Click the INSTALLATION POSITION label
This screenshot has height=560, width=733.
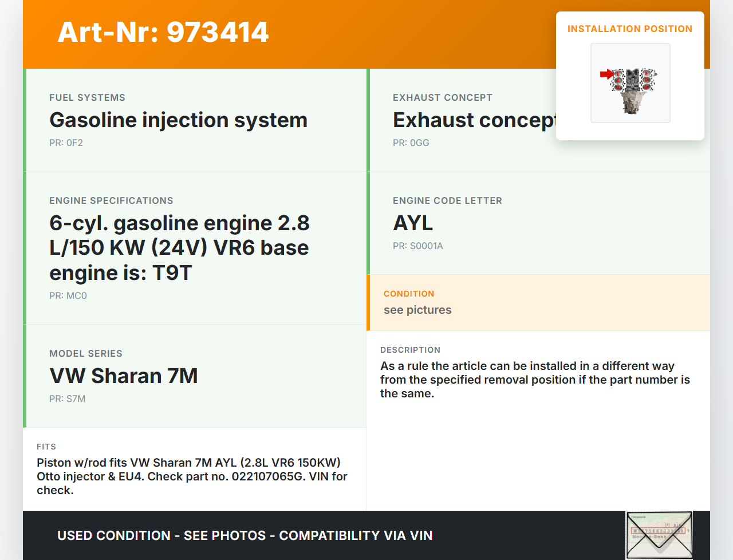coord(629,29)
